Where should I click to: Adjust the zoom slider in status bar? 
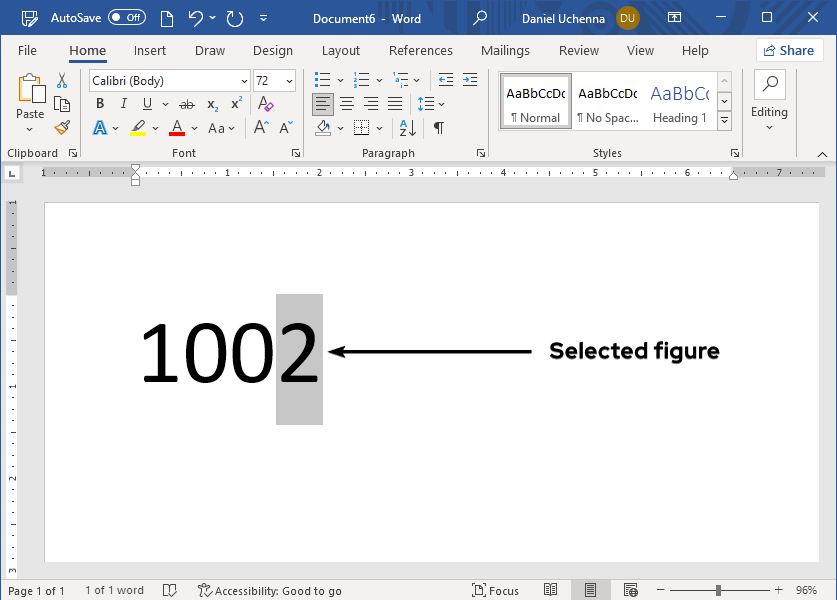coord(718,590)
